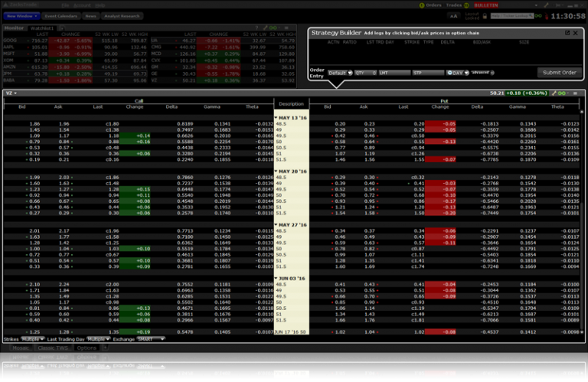Open the File menu
The width and height of the screenshot is (588, 382).
click(65, 5)
